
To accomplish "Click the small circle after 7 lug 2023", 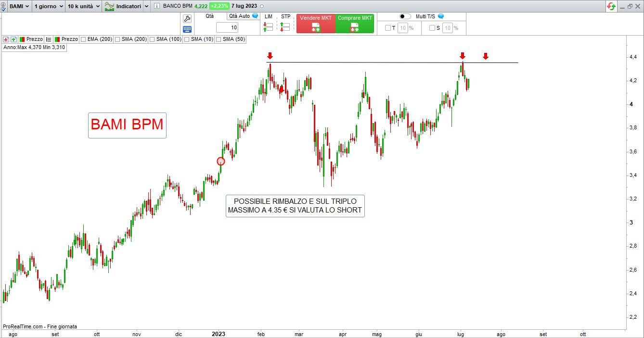I will 261,6.
